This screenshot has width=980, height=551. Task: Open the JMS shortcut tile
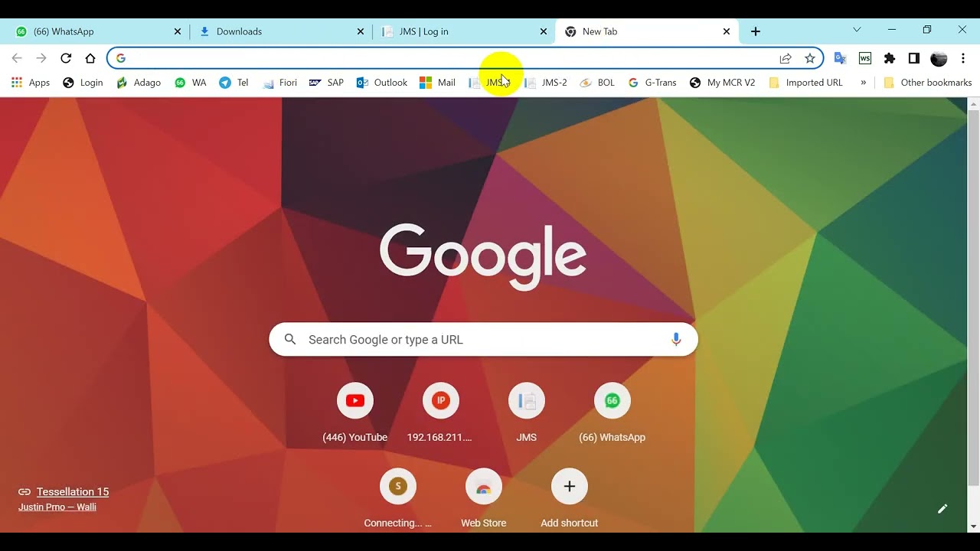click(x=527, y=413)
